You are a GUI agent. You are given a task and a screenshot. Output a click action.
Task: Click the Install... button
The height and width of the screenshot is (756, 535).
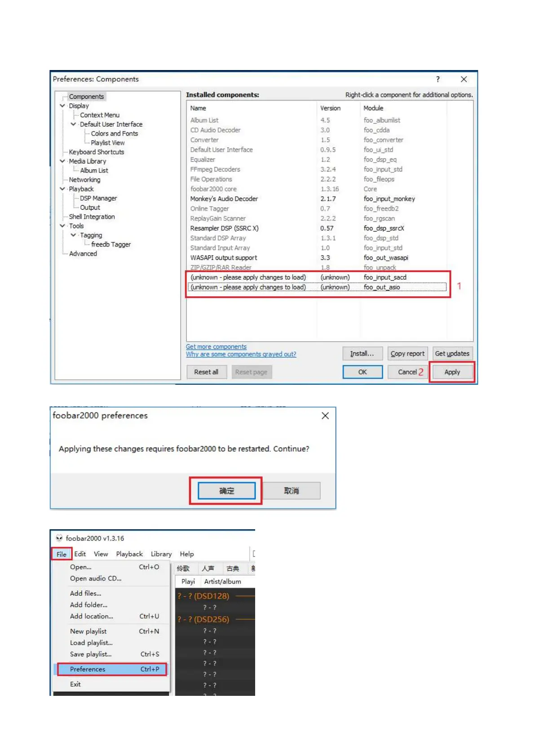click(363, 354)
